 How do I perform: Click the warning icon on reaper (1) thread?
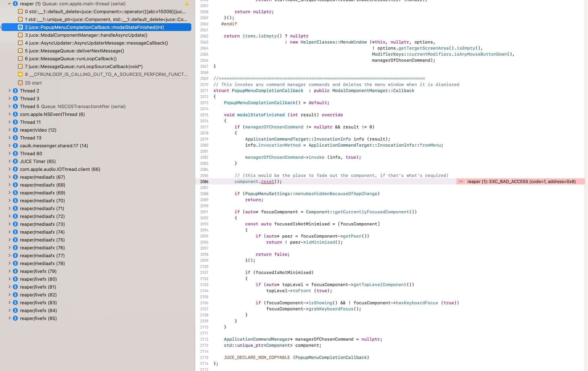pos(187,4)
